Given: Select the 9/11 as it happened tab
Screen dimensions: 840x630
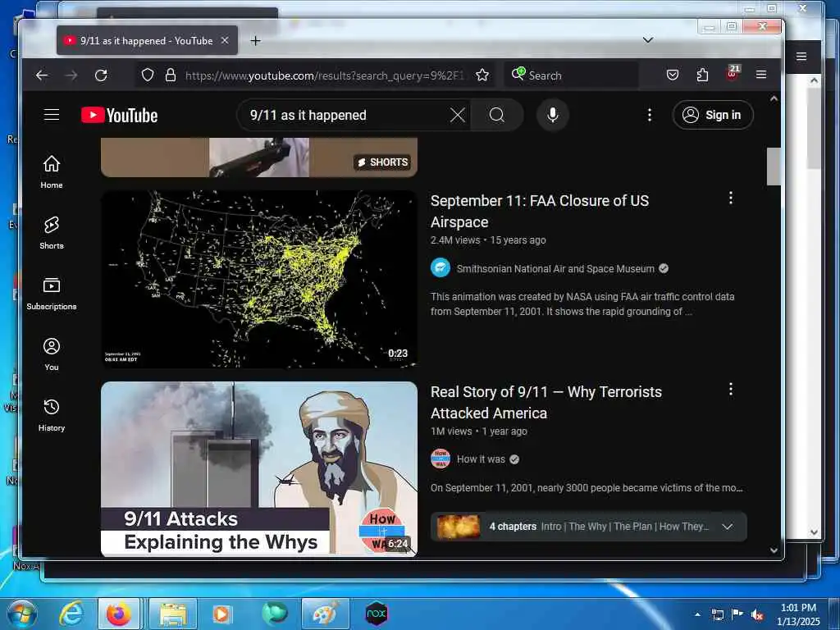Looking at the screenshot, I should [x=147, y=40].
